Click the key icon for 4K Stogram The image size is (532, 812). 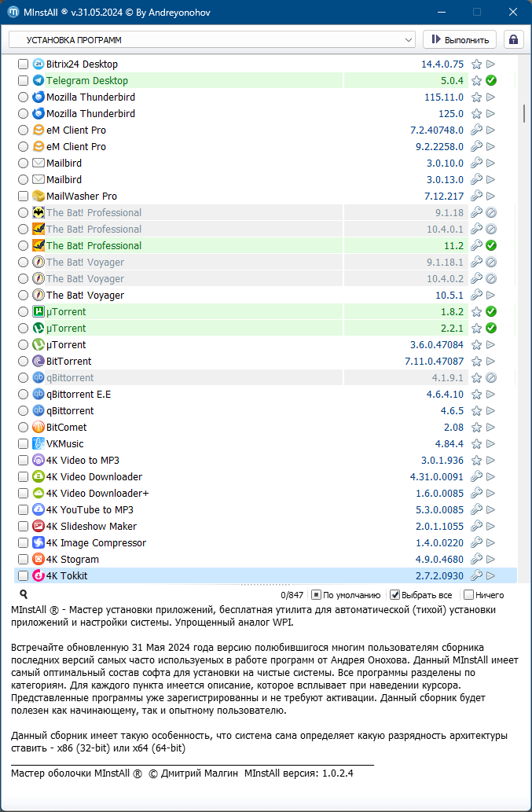(477, 560)
